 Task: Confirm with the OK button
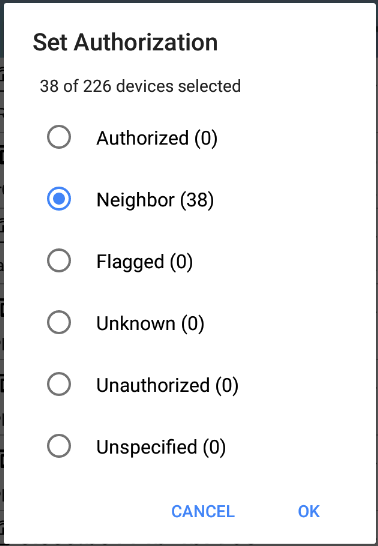[x=309, y=511]
